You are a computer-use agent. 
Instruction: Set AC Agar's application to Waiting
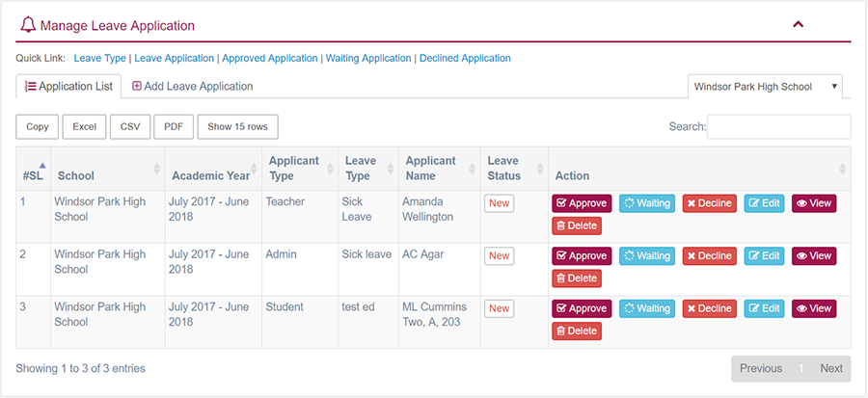(646, 256)
